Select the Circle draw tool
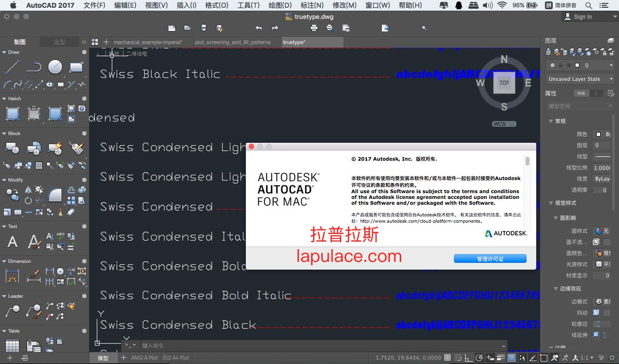This screenshot has width=619, height=364. coord(55,67)
